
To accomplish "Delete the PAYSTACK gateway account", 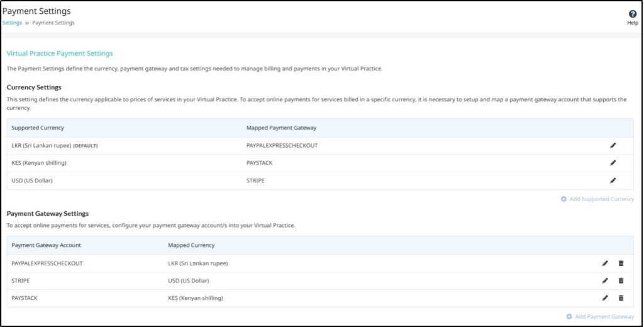I will 621,298.
